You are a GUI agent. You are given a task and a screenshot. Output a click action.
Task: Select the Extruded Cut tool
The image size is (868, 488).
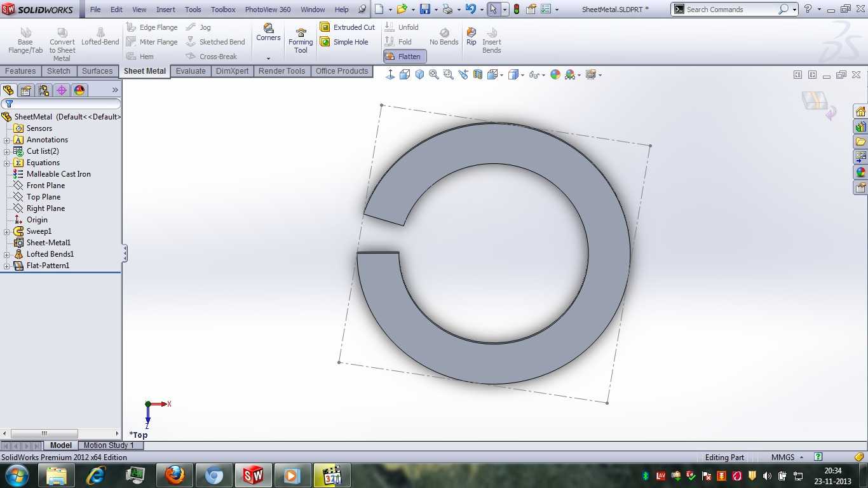tap(348, 27)
